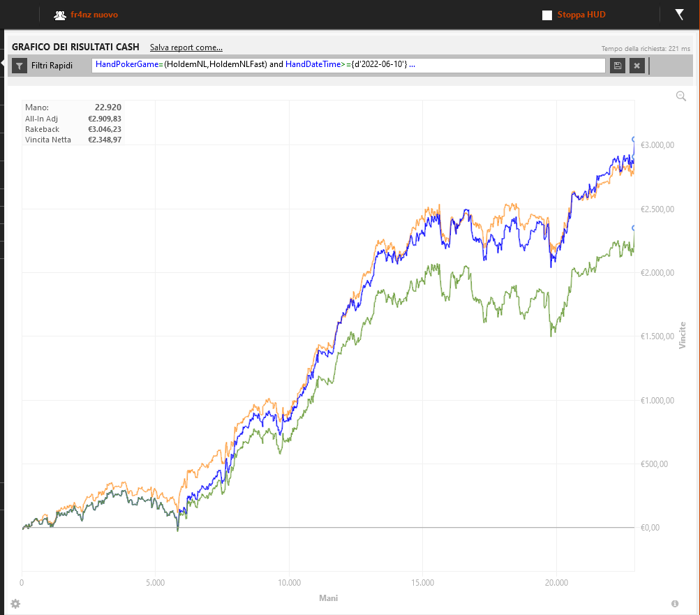The width and height of the screenshot is (700, 615).
Task: Open the fr4nz nuovo player selector
Action: 94,15
